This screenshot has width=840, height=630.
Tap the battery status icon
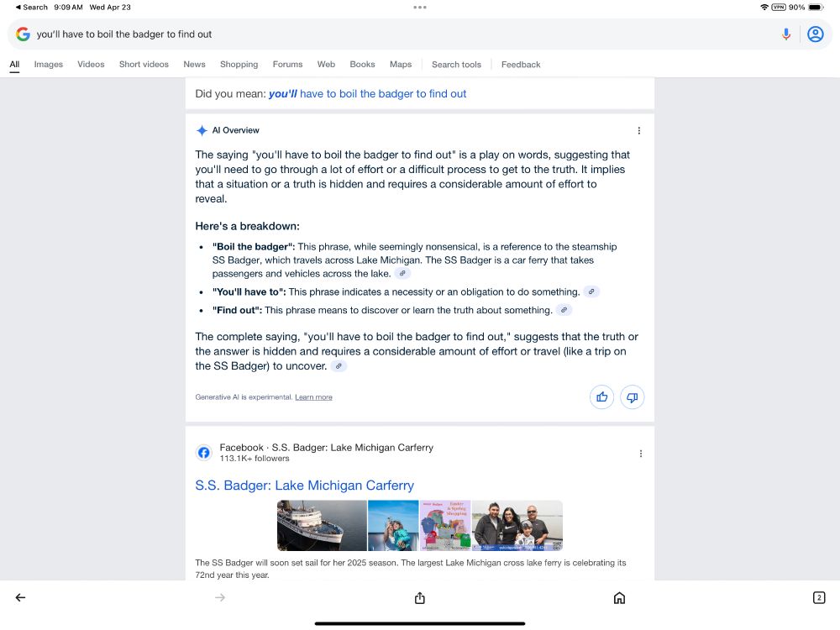coord(816,7)
